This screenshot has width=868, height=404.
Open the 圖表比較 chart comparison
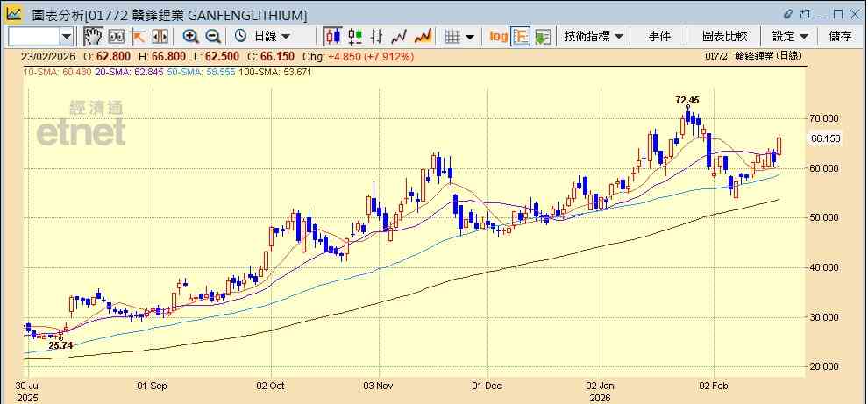(724, 37)
